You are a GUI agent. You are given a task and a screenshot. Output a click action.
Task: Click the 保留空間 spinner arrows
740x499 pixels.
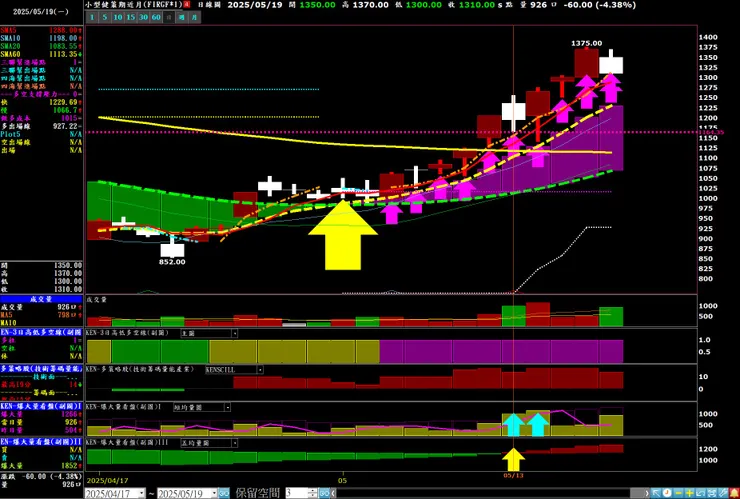pyautogui.click(x=313, y=493)
